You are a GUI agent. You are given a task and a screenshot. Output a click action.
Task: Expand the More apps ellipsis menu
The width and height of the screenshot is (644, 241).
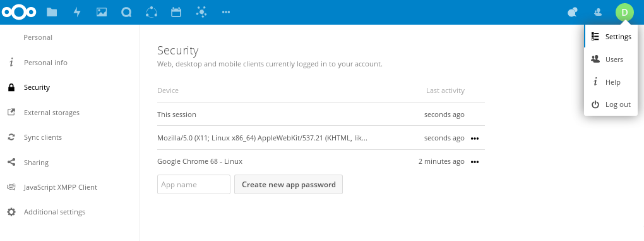click(226, 13)
